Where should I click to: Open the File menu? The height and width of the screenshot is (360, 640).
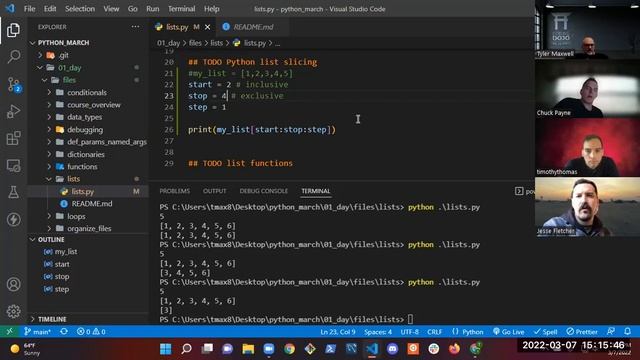pyautogui.click(x=29, y=9)
